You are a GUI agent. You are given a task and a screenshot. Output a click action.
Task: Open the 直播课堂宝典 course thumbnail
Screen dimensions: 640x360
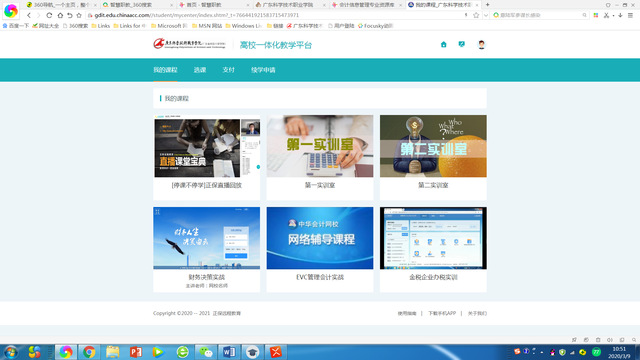tap(207, 146)
